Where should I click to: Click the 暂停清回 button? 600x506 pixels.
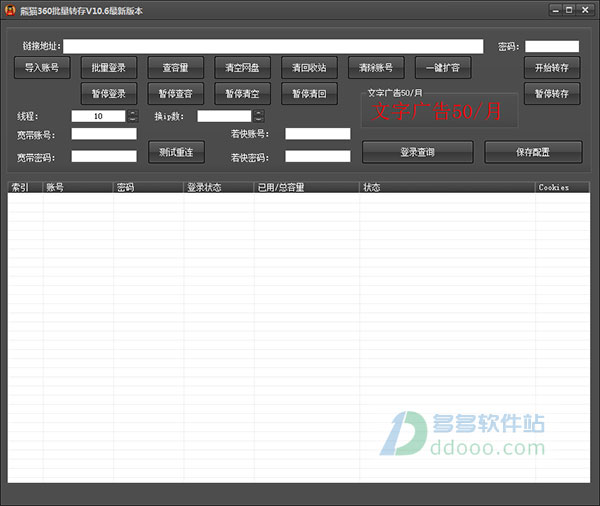pos(309,94)
